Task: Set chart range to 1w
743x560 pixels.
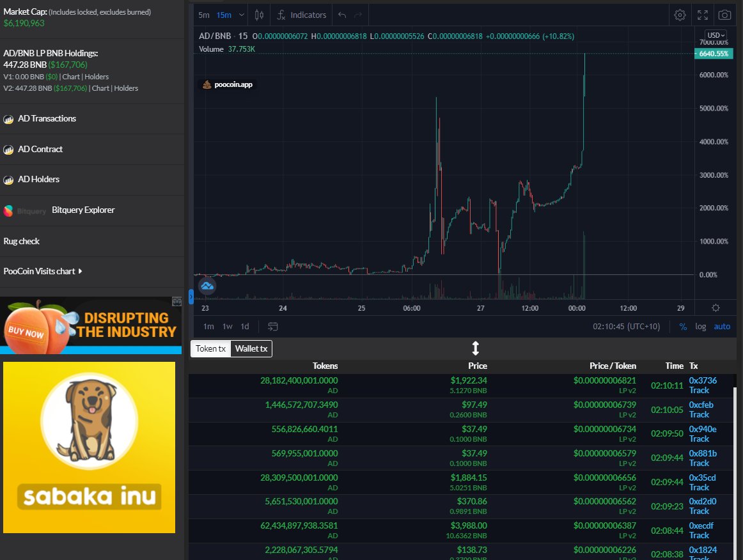Action: [x=228, y=327]
